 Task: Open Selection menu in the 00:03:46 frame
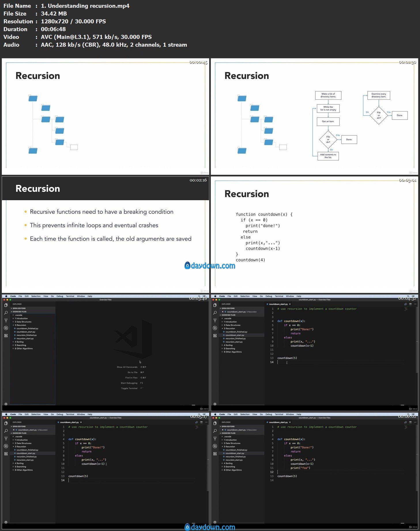click(36, 296)
